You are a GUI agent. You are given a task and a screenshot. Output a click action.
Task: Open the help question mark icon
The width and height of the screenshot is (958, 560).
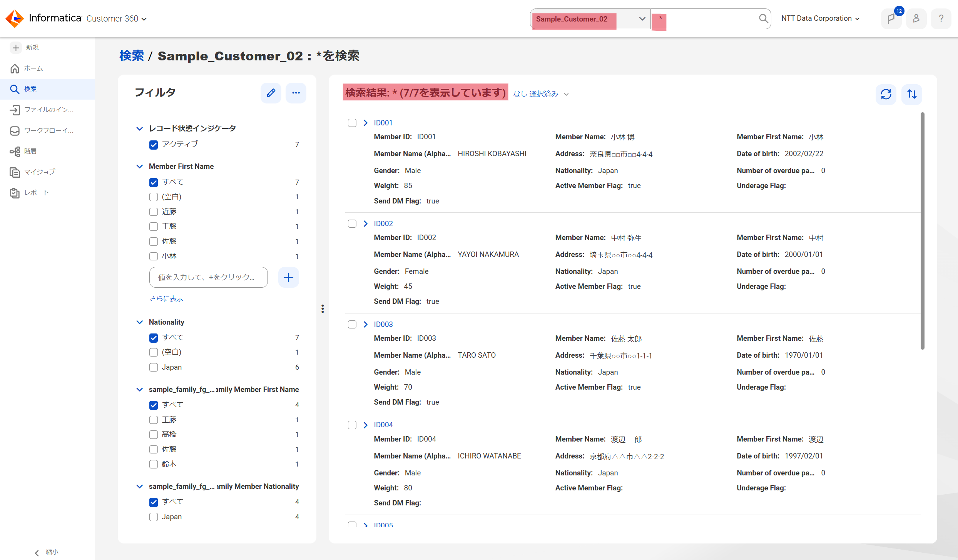pyautogui.click(x=941, y=18)
